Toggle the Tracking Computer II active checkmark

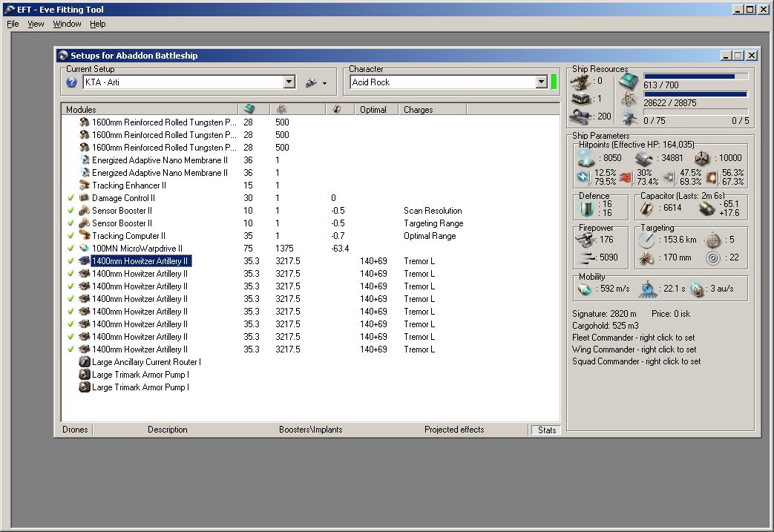pos(70,236)
